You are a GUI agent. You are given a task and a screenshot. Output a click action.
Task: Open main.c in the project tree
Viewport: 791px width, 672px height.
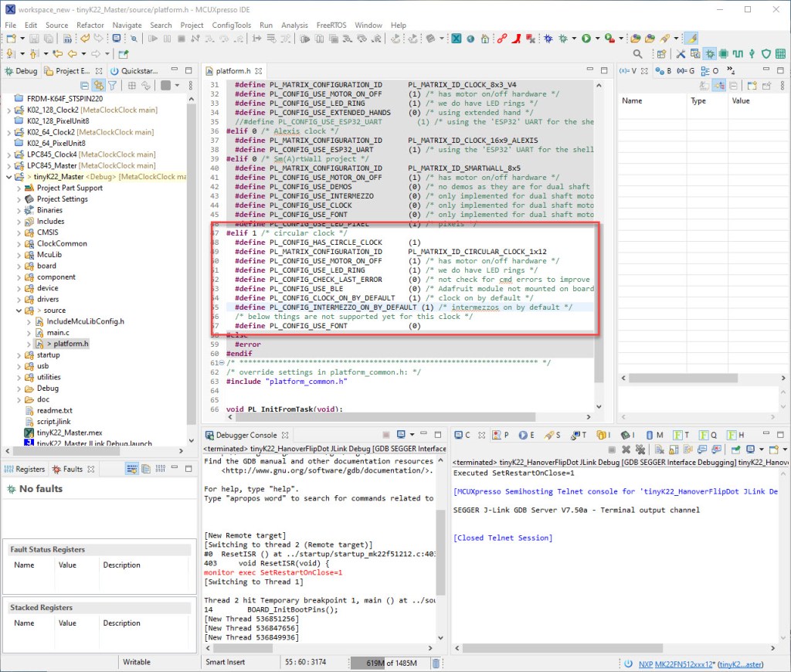(57, 332)
